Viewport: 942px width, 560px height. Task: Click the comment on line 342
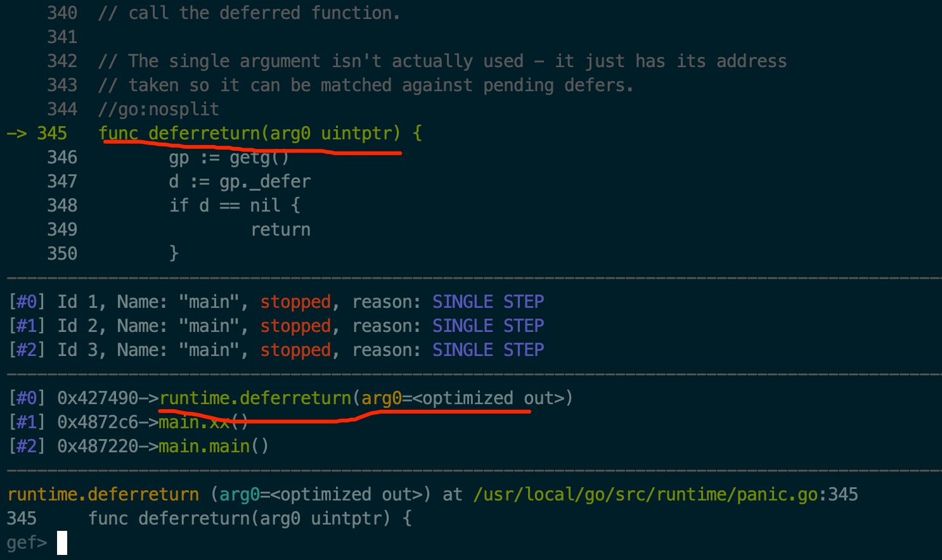[x=442, y=61]
